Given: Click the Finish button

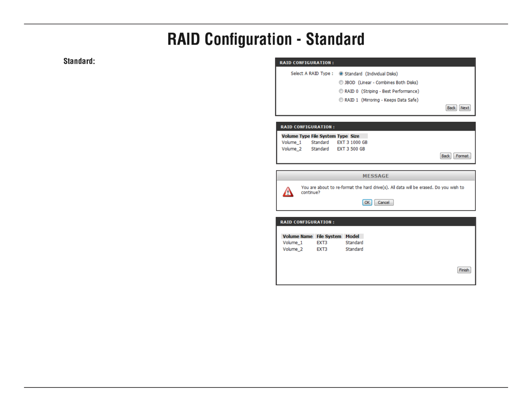Looking at the screenshot, I should coord(464,270).
